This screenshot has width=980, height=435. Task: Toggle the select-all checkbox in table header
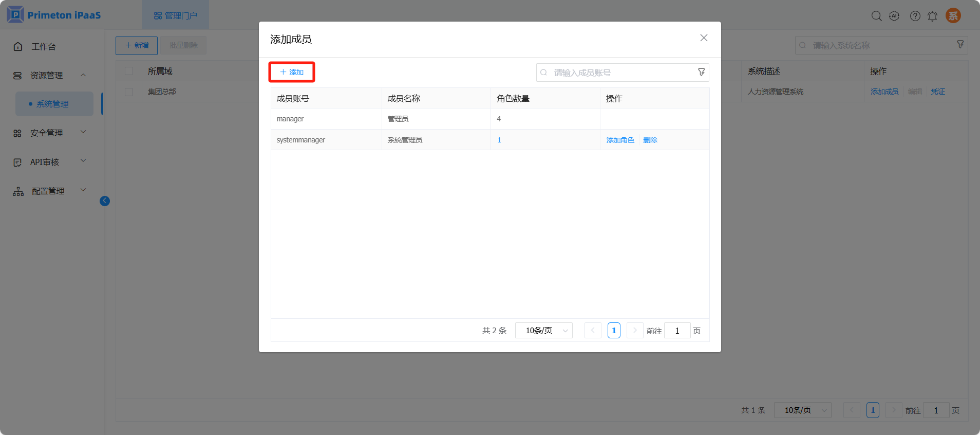[x=129, y=71]
